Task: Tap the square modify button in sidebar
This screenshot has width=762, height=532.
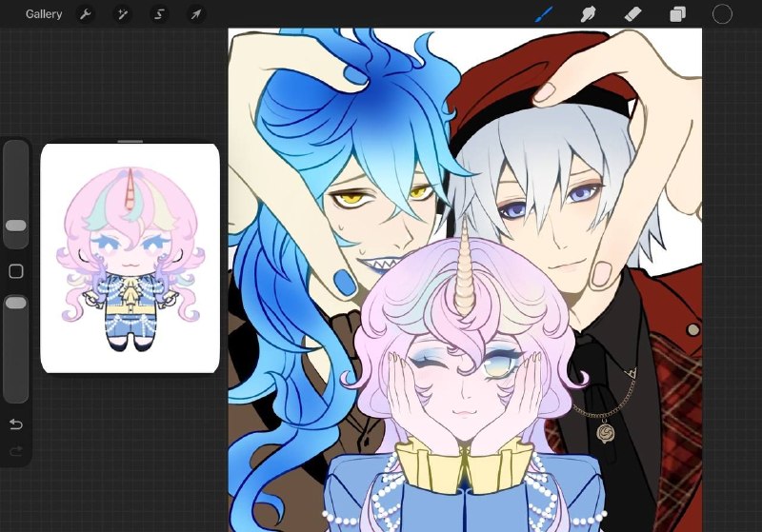Action: click(x=16, y=271)
